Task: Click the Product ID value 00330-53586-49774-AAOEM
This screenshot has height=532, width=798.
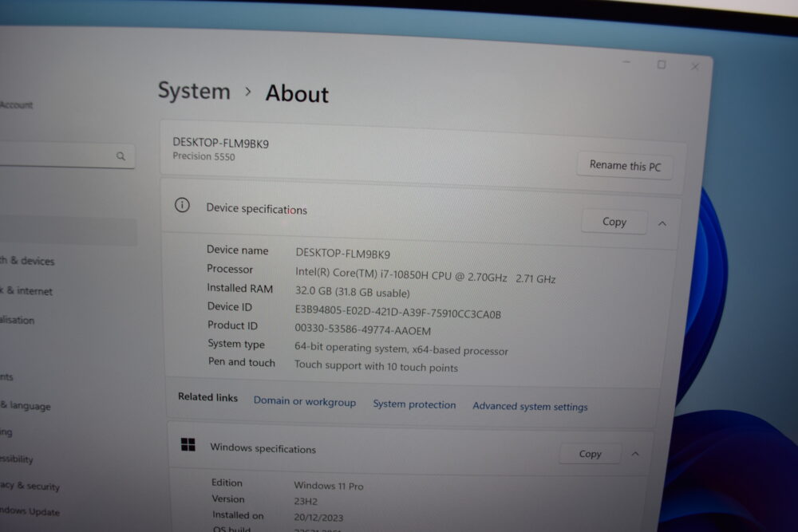Action: tap(362, 329)
